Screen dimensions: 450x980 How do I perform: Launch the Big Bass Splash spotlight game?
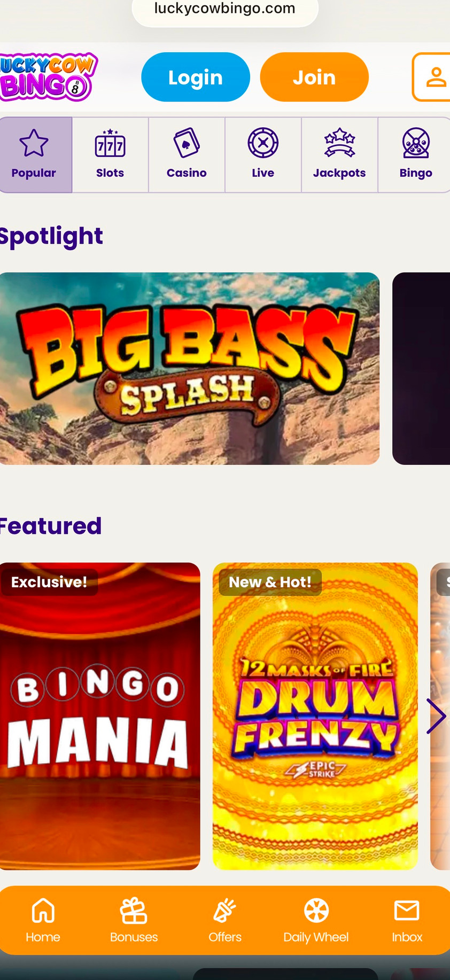[189, 368]
